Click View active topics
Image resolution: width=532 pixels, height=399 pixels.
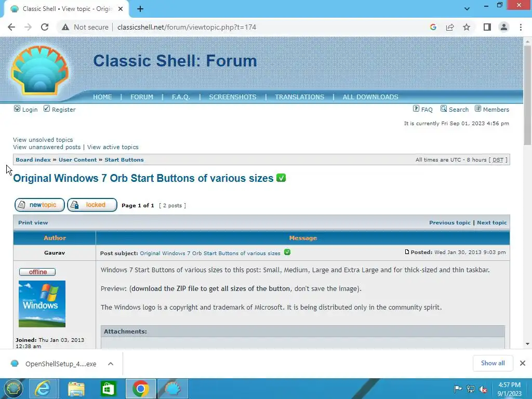coord(113,147)
